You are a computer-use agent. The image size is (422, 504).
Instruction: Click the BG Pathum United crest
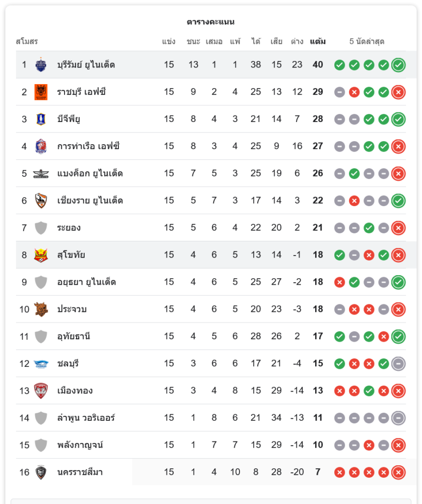41,119
